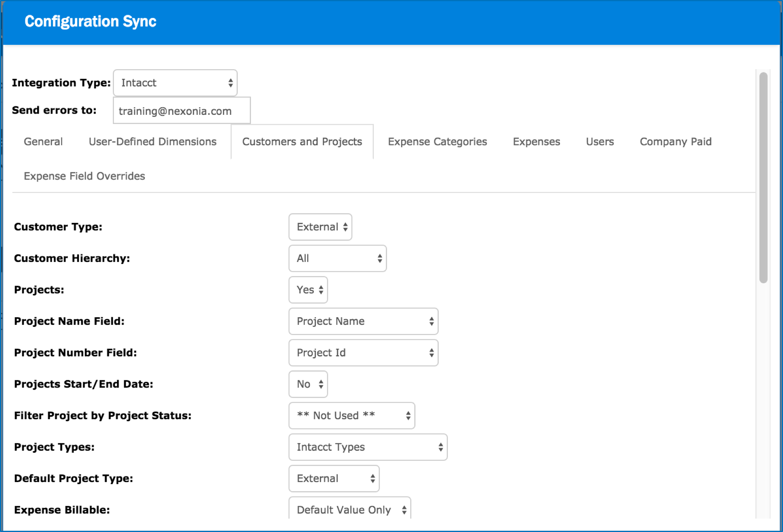Screen dimensions: 783x532
Task: Click the vertical scrollbar thumb
Action: [x=763, y=178]
